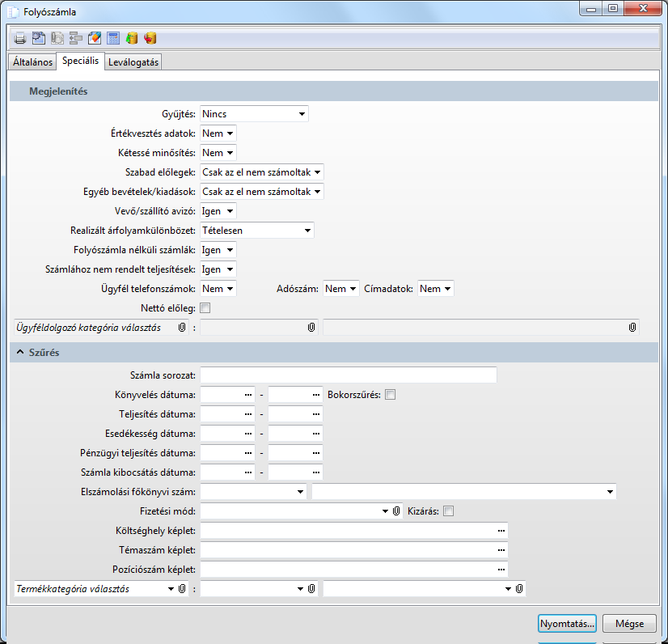Open date picker for Teljesítés dátuma start
Viewport: 668px width, 644px height.
248,414
